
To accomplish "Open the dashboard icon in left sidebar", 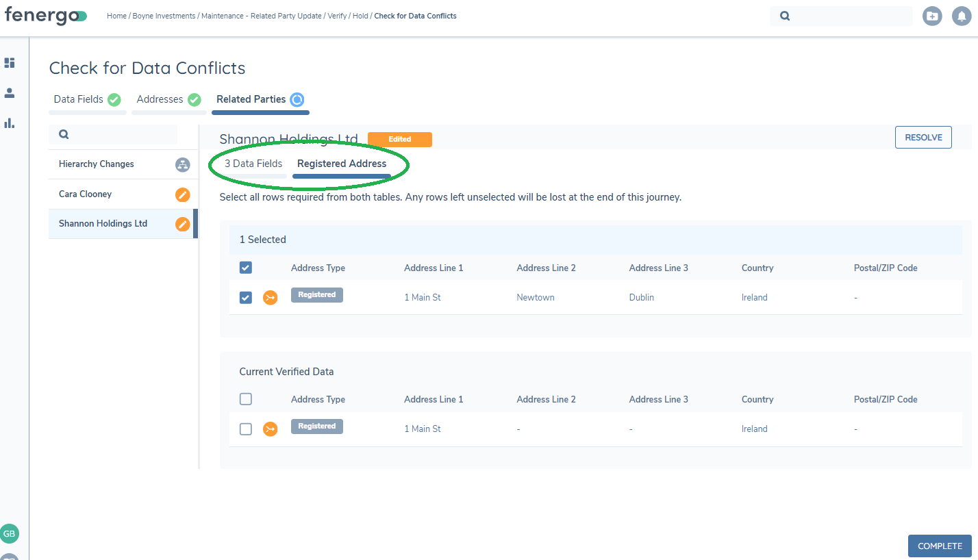I will coord(10,63).
